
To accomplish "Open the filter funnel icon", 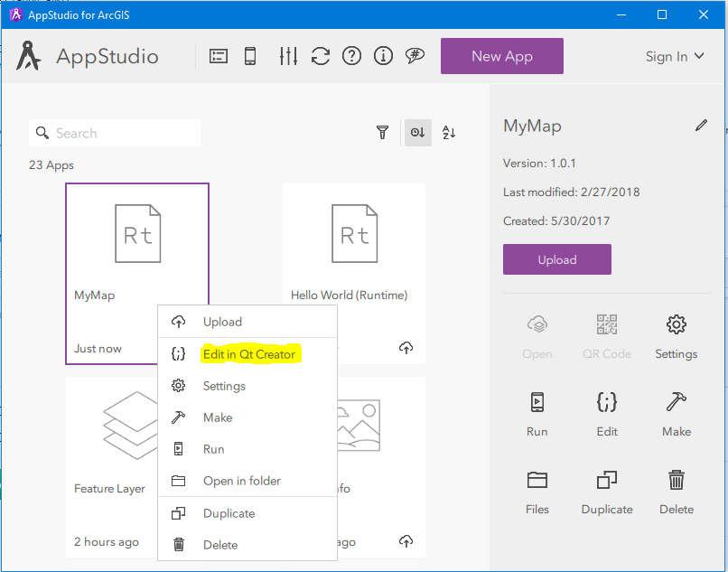I will click(x=382, y=133).
